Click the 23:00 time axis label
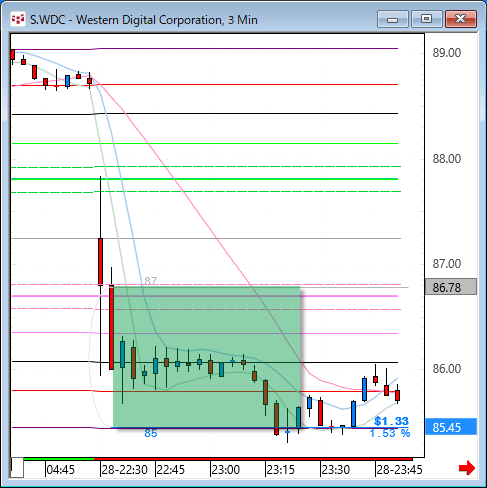 pos(225,470)
